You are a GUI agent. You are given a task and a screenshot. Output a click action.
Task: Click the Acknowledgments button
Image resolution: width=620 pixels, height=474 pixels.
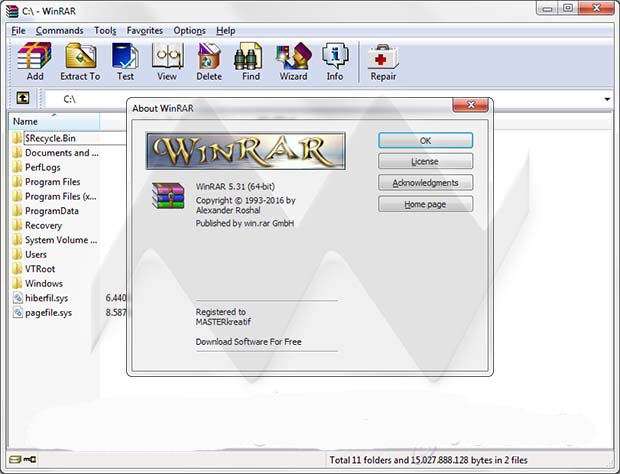(x=425, y=183)
